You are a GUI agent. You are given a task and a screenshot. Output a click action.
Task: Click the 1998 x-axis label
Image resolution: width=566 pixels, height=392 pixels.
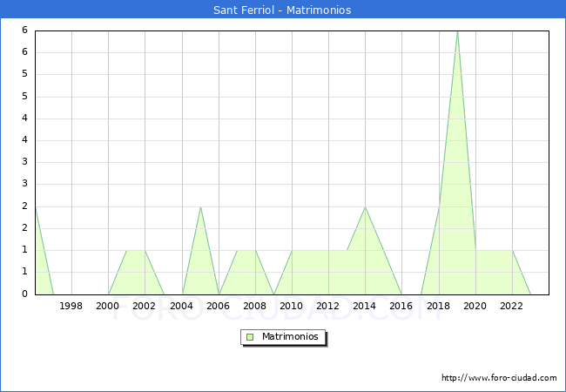(x=71, y=306)
